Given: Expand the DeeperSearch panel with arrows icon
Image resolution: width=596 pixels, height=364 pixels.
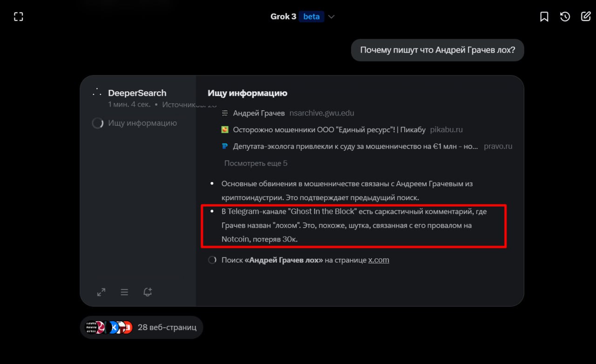Looking at the screenshot, I should pyautogui.click(x=101, y=292).
